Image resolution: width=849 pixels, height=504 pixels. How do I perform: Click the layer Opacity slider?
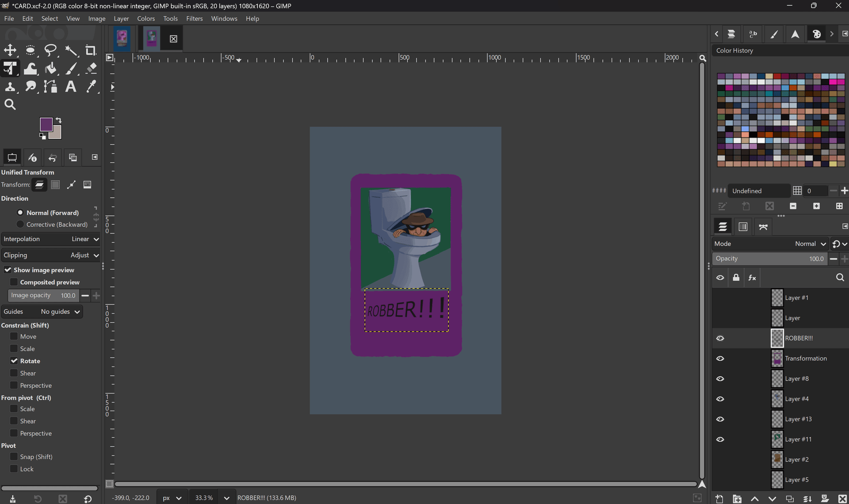(x=769, y=259)
